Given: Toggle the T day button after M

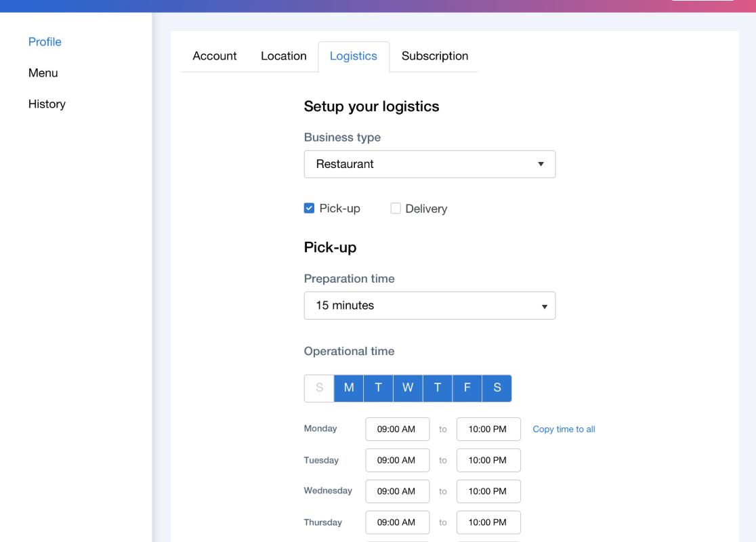Looking at the screenshot, I should (x=379, y=388).
